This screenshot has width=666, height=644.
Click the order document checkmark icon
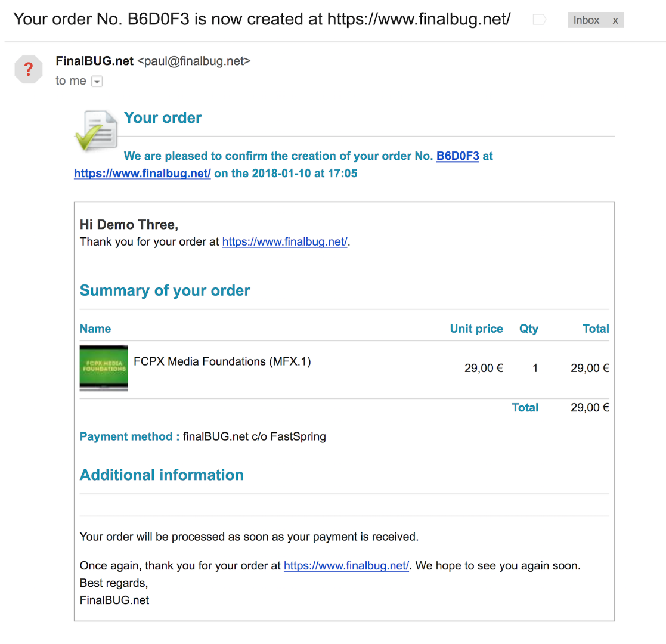(x=96, y=131)
